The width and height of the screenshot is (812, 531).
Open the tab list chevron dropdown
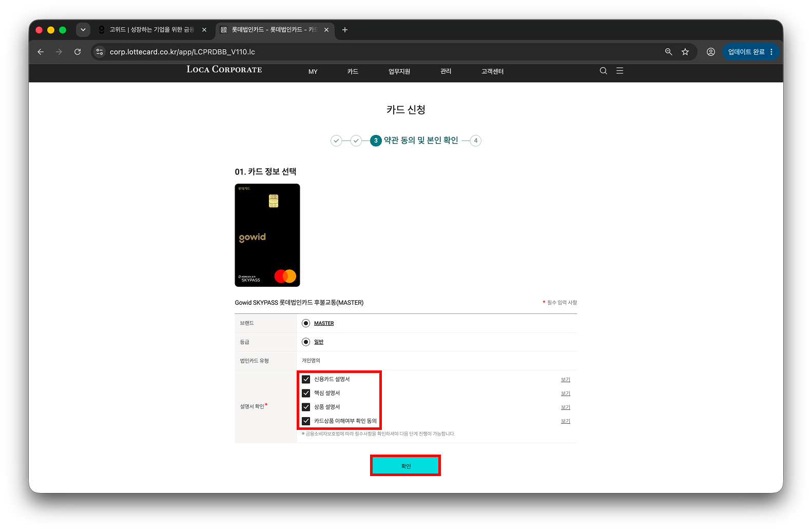[83, 30]
